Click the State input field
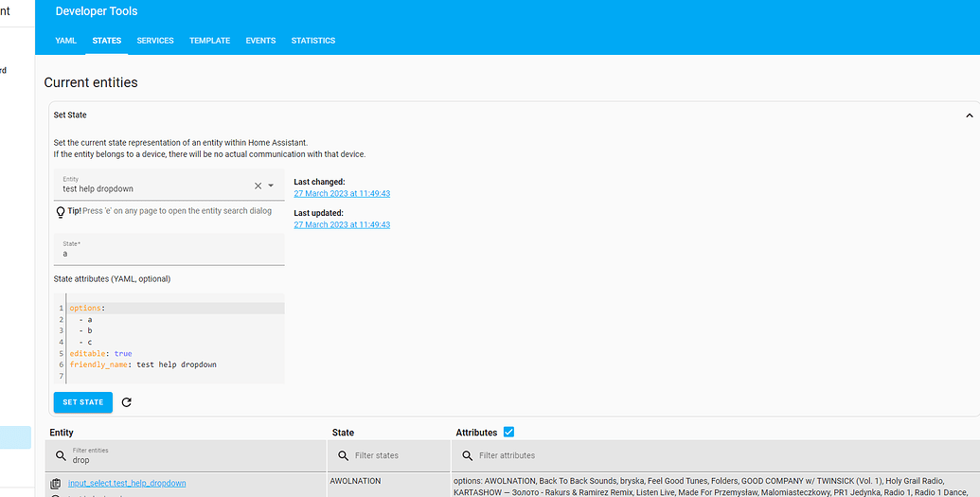This screenshot has height=497, width=980. point(169,249)
